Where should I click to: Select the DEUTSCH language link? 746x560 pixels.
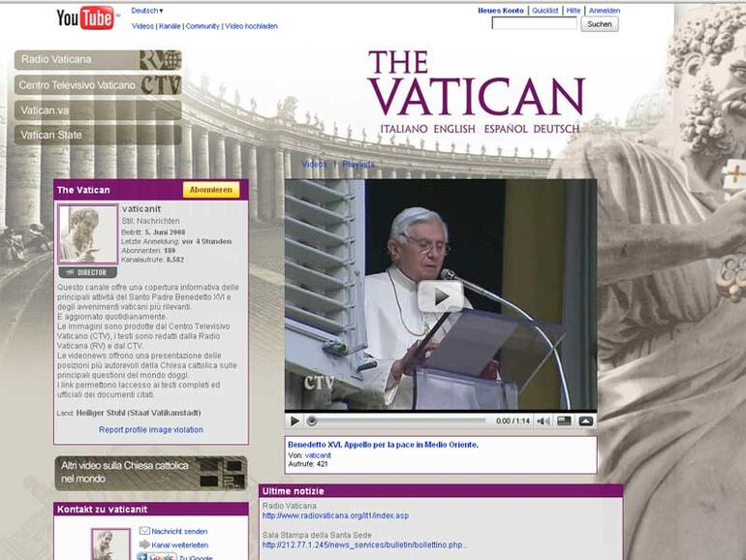click(557, 129)
